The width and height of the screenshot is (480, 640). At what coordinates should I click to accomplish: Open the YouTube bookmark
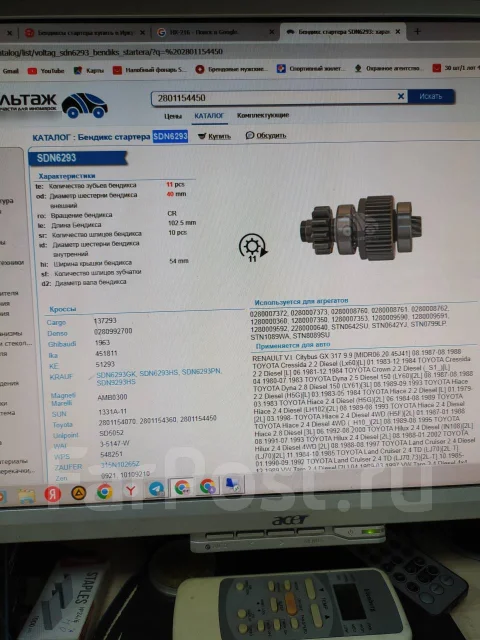[46, 71]
